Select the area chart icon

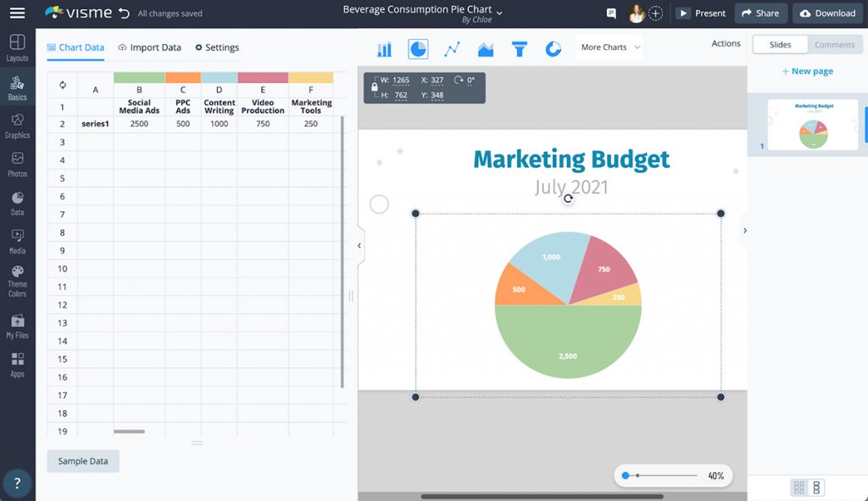coord(486,49)
